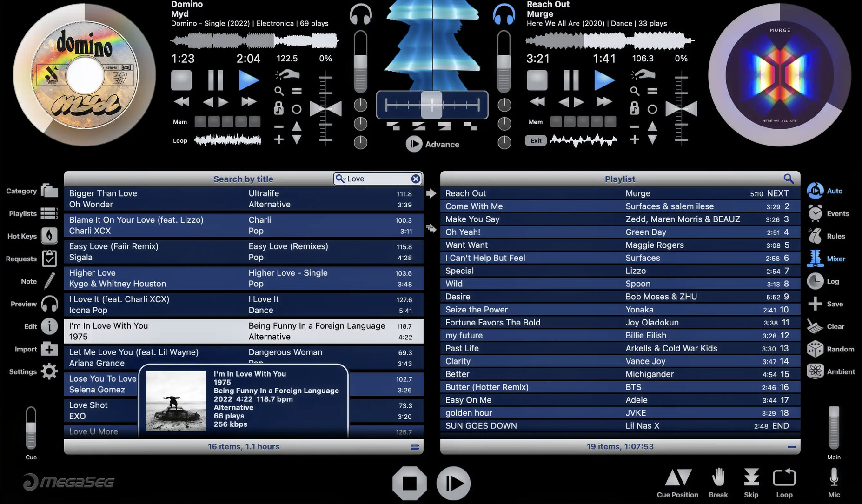Open the Rules icon

click(x=815, y=236)
